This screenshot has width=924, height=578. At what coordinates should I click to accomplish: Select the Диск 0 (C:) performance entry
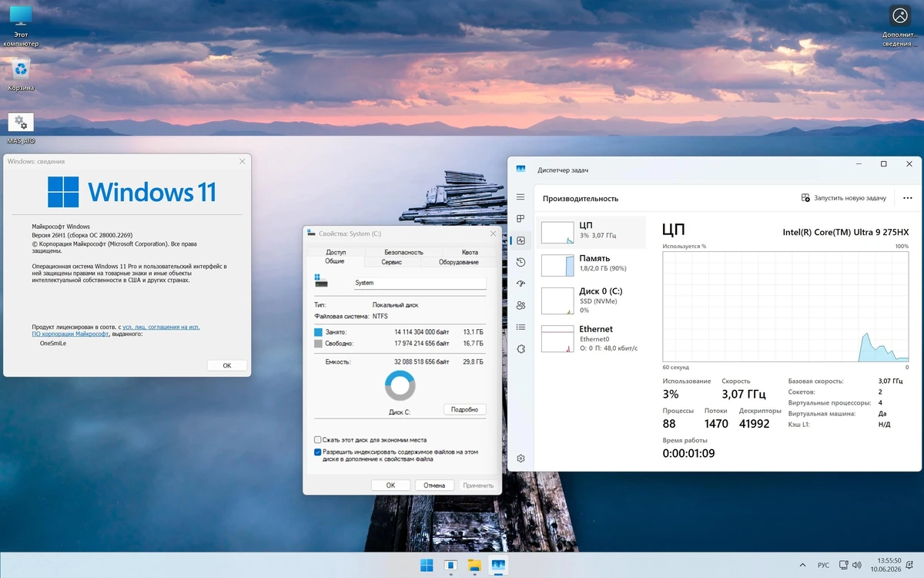(592, 300)
